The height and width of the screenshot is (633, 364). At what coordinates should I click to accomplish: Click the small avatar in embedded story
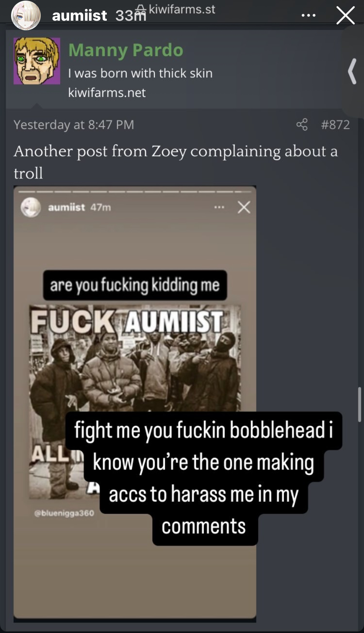31,207
